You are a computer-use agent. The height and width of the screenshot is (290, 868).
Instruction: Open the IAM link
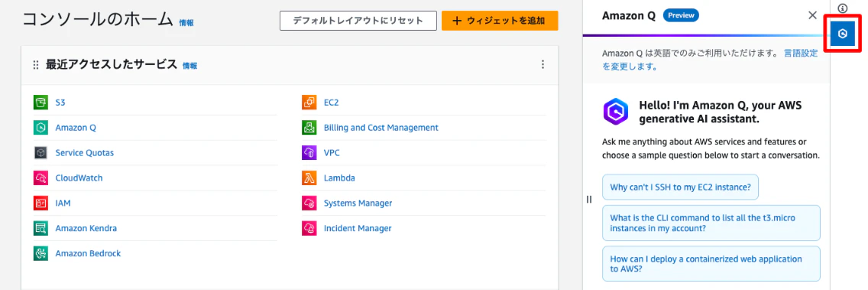[x=63, y=204]
